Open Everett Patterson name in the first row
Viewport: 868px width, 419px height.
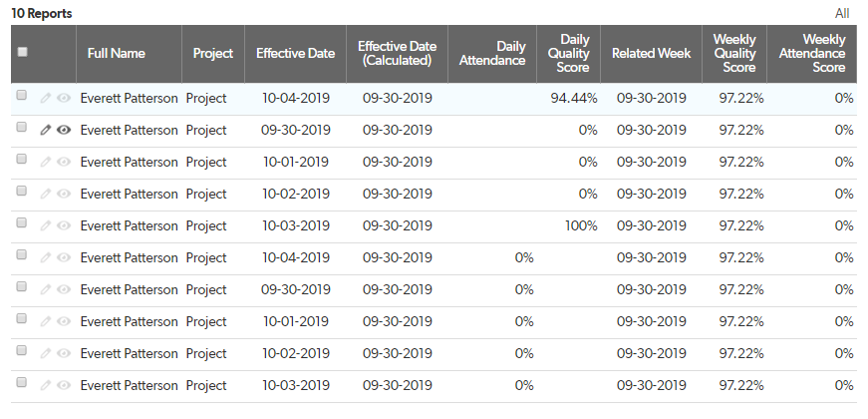pyautogui.click(x=130, y=98)
